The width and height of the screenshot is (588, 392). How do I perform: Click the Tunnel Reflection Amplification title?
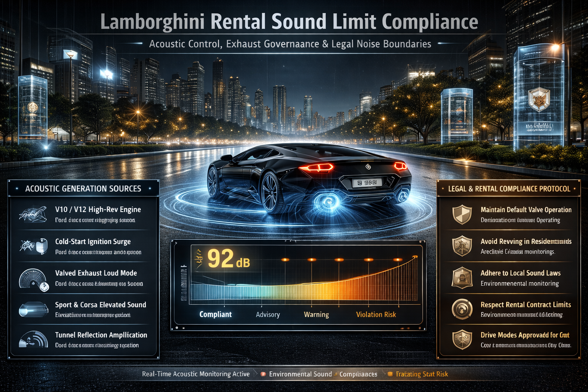click(x=101, y=335)
